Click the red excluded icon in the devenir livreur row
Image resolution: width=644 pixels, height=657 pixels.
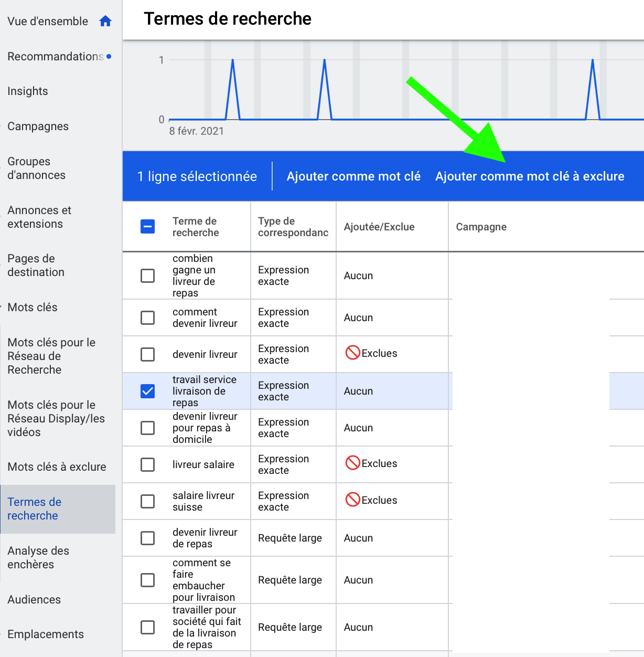352,353
